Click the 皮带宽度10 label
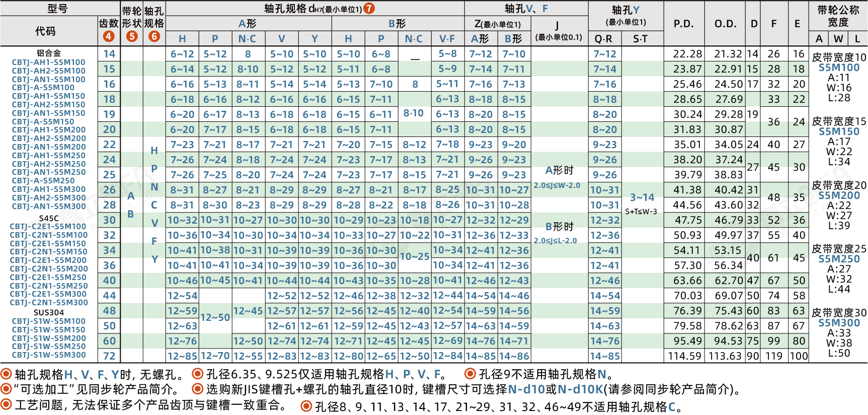868x415 pixels. (x=839, y=57)
